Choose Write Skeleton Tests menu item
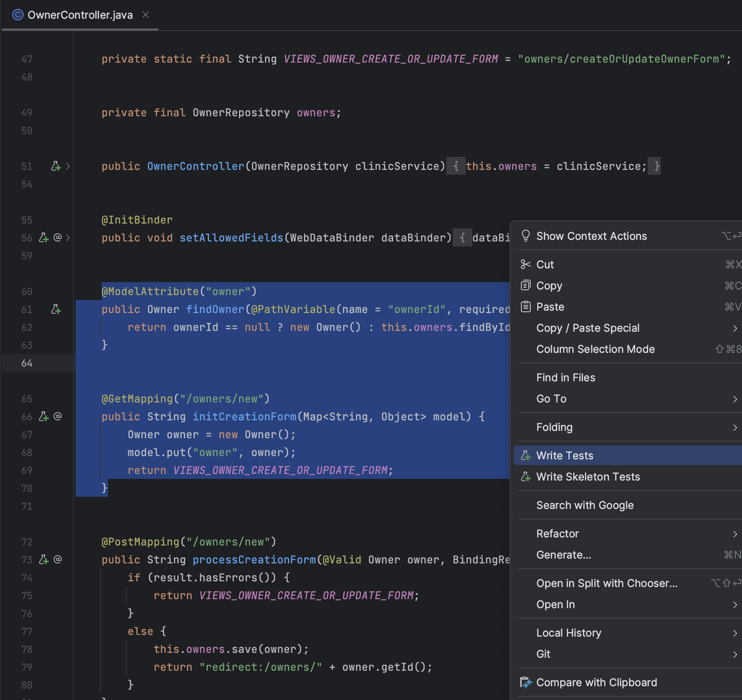742x700 pixels. tap(588, 477)
